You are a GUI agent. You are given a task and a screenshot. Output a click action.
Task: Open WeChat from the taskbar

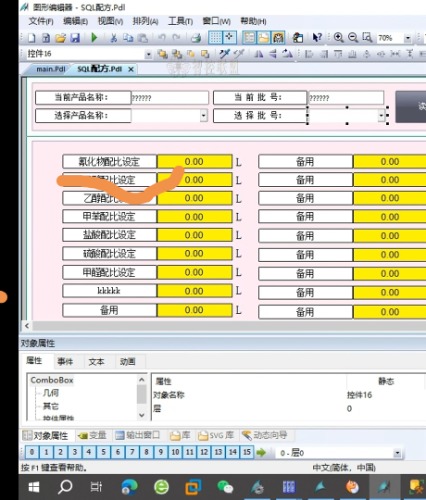[x=225, y=487]
